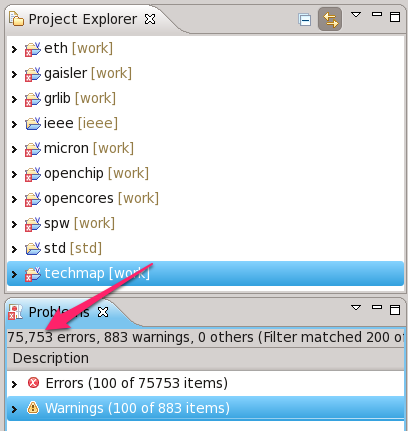The height and width of the screenshot is (431, 408).
Task: Expand the gaisler project node
Action: (14, 74)
